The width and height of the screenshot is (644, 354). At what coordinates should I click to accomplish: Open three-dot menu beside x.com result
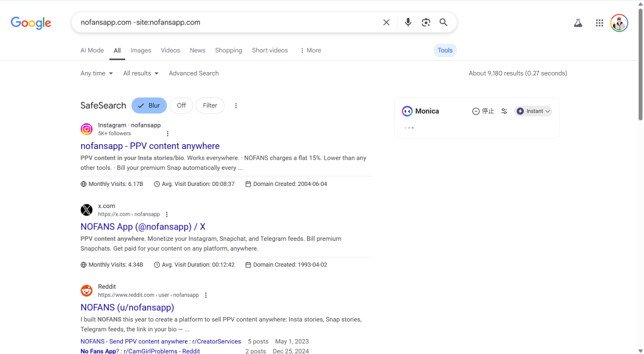pos(167,215)
